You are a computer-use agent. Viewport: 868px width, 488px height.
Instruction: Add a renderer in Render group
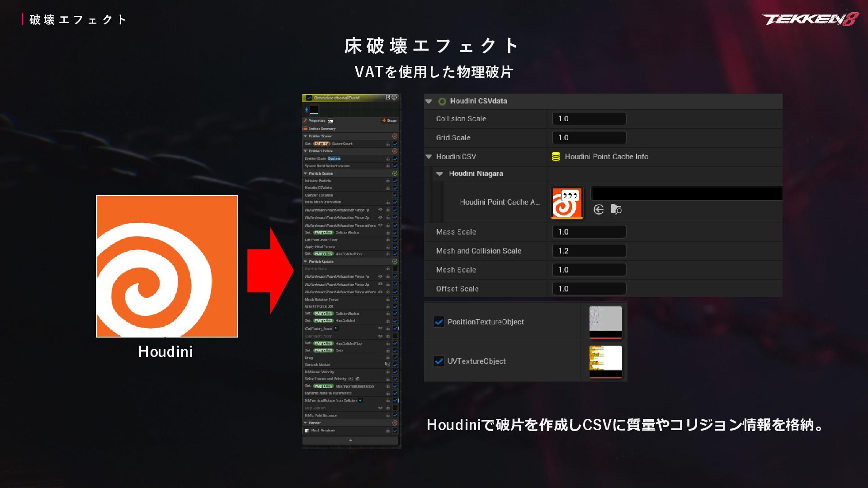click(x=395, y=423)
